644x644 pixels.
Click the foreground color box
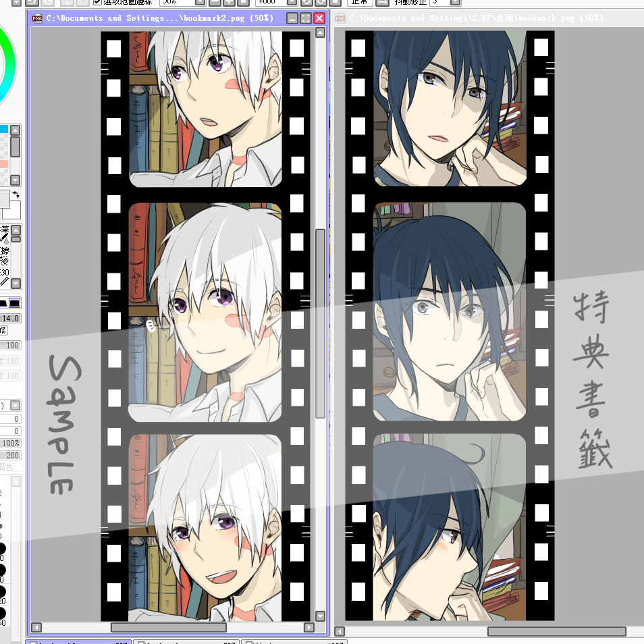pyautogui.click(x=4, y=198)
